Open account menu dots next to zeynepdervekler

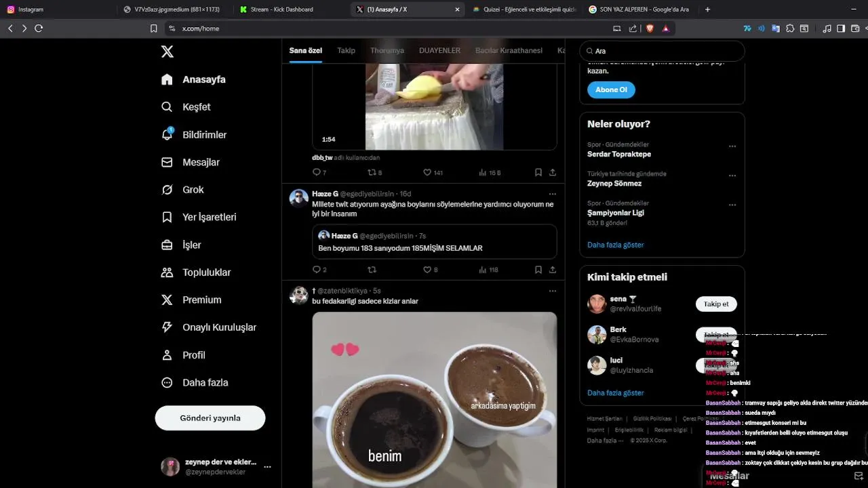point(267,467)
